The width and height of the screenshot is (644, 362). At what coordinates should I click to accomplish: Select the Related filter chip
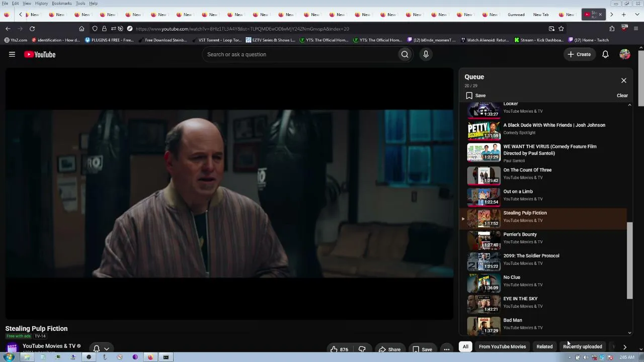pos(544,346)
